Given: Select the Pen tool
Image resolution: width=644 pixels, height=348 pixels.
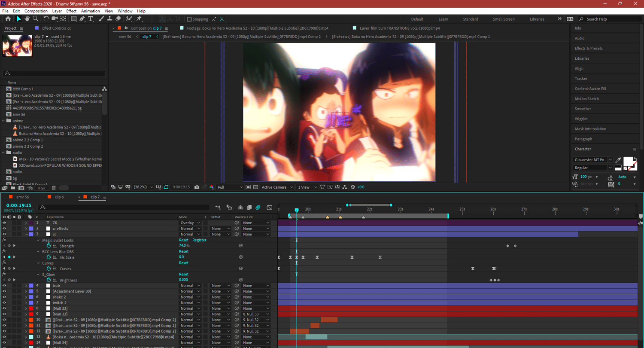Looking at the screenshot, I should point(82,19).
